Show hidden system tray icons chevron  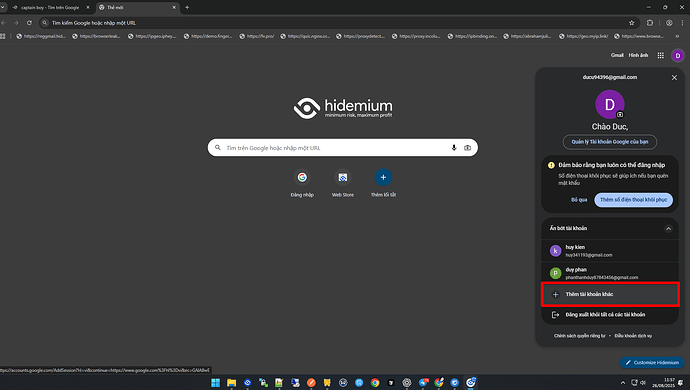click(623, 383)
